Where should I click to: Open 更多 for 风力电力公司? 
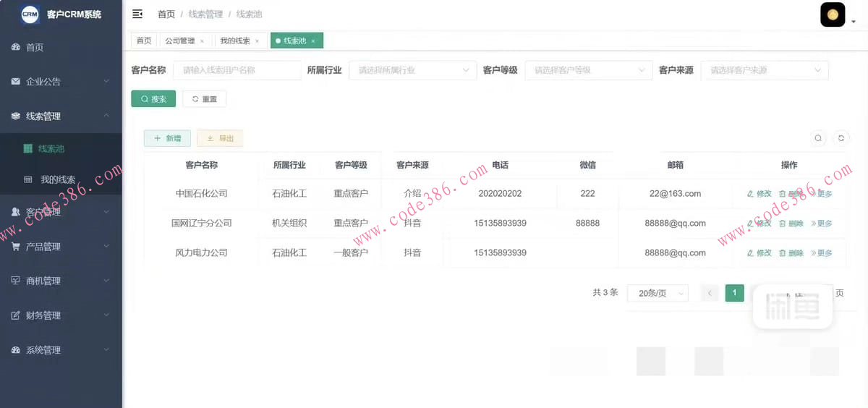(x=821, y=253)
